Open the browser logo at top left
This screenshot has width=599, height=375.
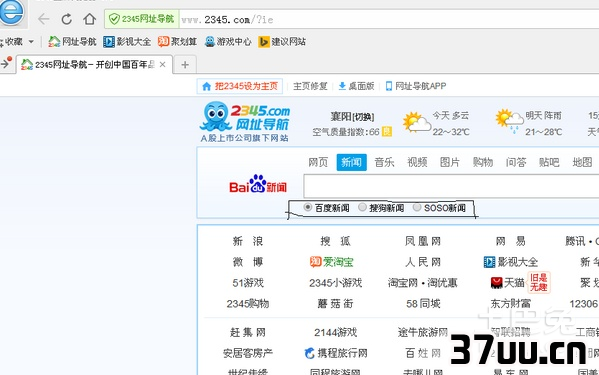click(12, 12)
